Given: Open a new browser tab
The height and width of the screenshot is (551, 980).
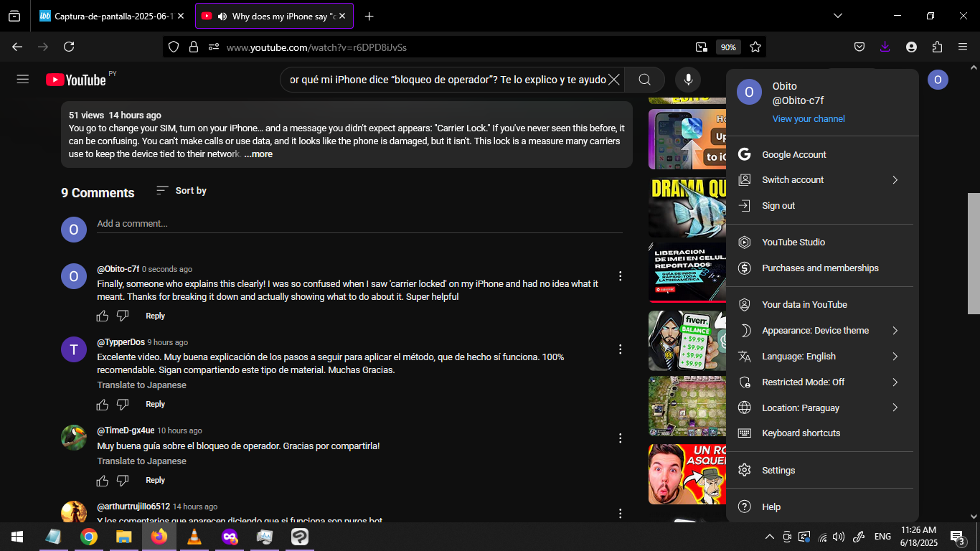Looking at the screenshot, I should pyautogui.click(x=369, y=16).
